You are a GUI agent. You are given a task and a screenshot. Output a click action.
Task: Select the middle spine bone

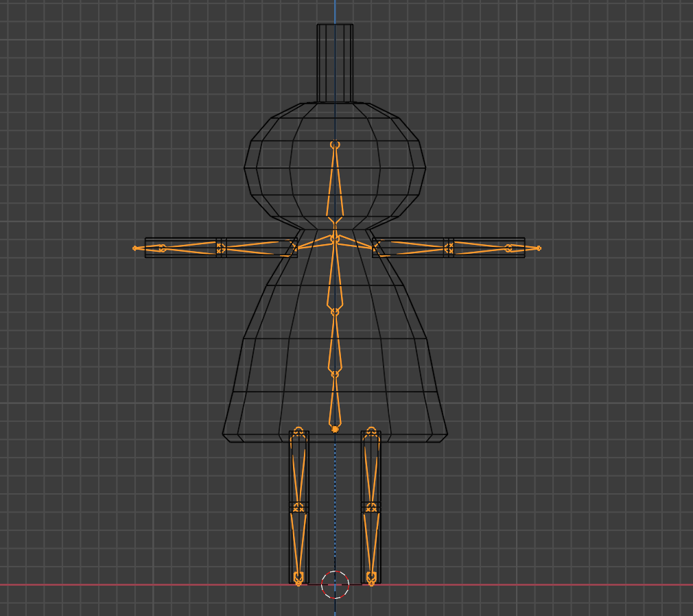tap(335, 344)
